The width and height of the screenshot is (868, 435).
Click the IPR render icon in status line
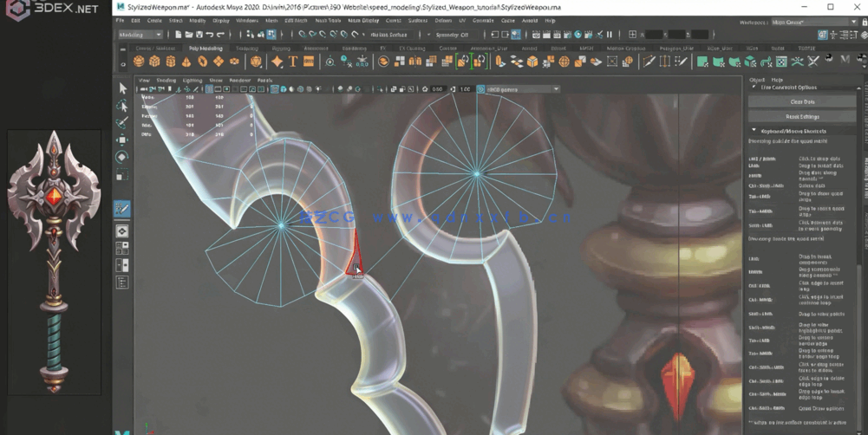(557, 35)
